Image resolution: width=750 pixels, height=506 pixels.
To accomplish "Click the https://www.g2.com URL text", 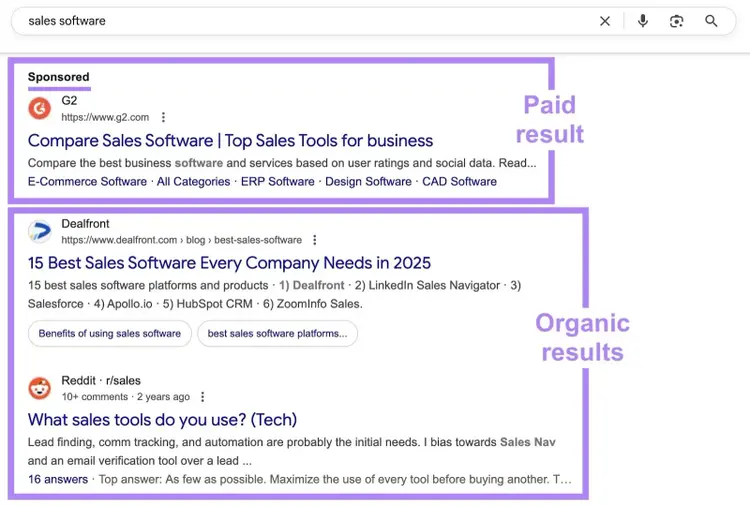I will [105, 117].
